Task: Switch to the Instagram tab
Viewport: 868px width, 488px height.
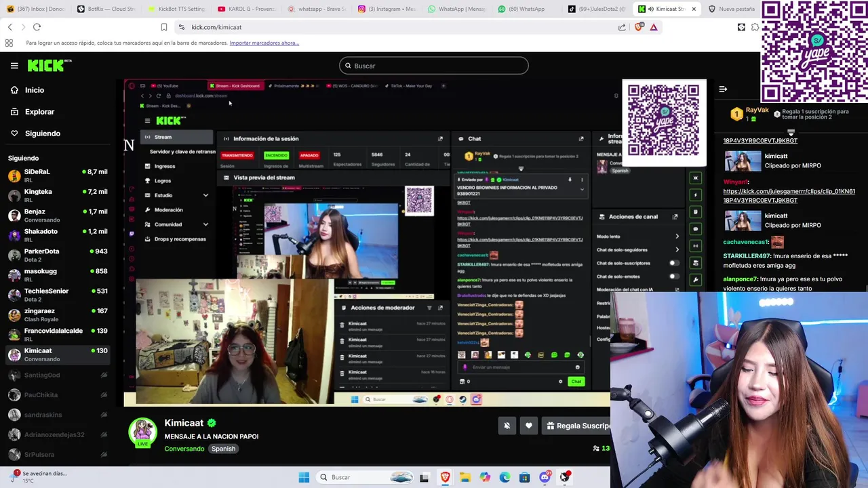Action: (x=387, y=9)
